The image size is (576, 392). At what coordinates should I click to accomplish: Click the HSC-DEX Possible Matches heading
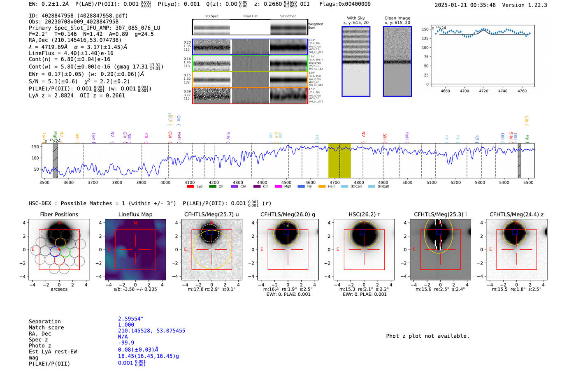coord(103,204)
